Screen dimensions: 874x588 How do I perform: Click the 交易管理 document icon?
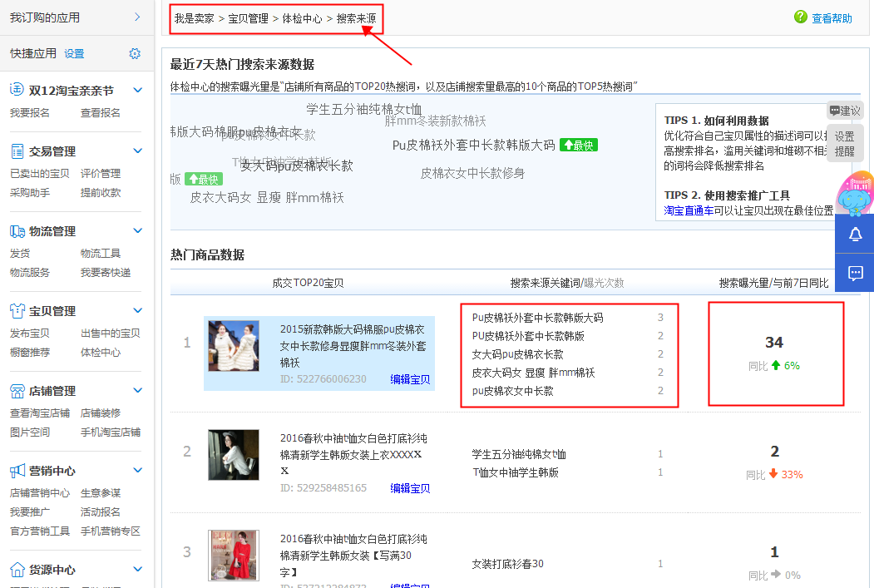pyautogui.click(x=17, y=151)
